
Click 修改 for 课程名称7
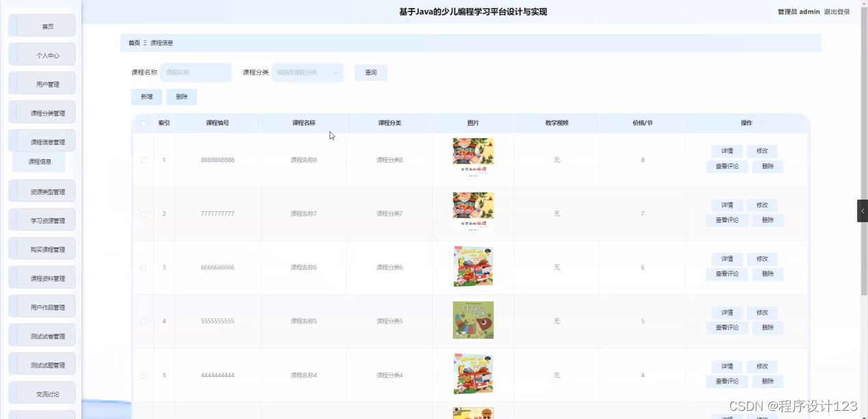[762, 205]
